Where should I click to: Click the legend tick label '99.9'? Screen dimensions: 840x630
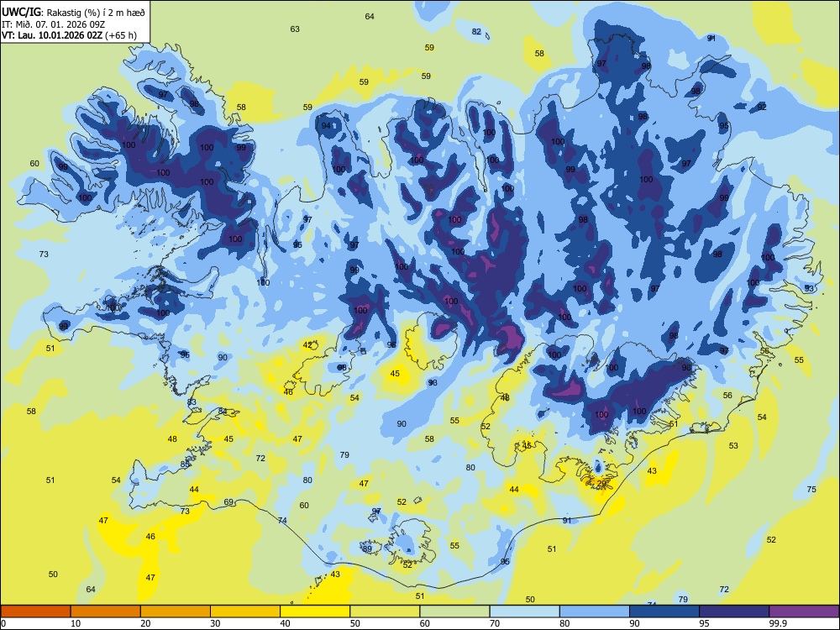pos(778,623)
